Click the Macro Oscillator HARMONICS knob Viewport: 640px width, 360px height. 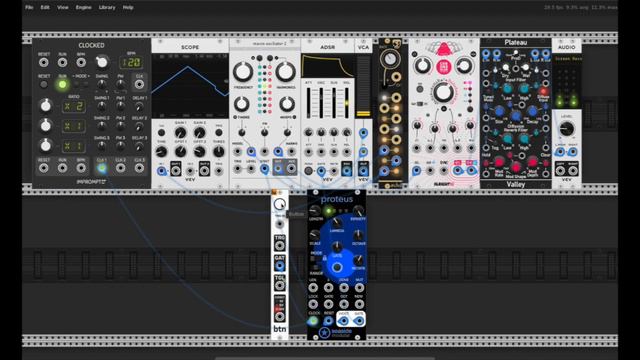pyautogui.click(x=285, y=72)
